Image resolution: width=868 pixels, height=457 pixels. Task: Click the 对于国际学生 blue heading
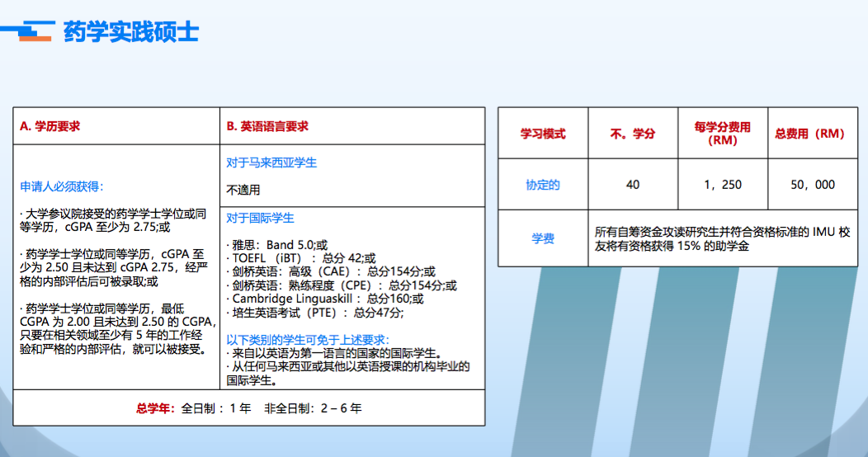[x=260, y=218]
